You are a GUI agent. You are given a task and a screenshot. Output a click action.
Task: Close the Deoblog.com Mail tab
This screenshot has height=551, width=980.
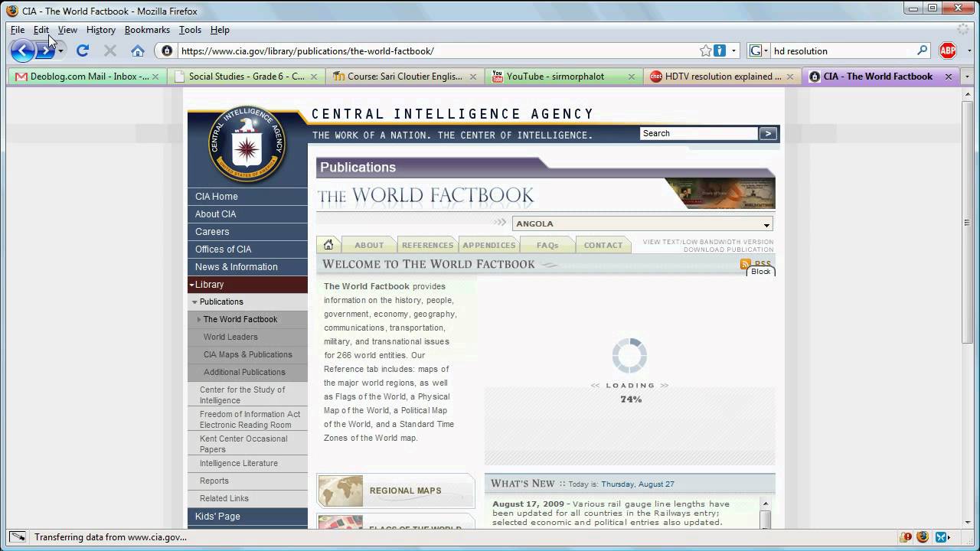pos(155,77)
